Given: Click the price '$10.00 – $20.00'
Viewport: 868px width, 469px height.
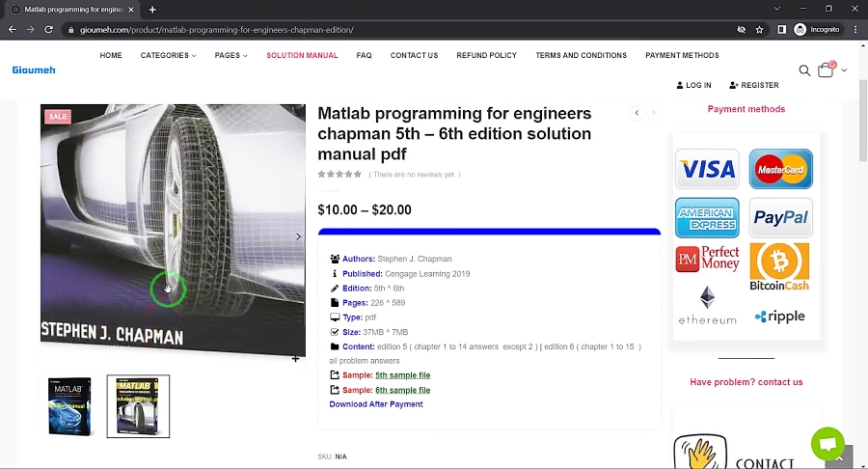Looking at the screenshot, I should coord(365,209).
